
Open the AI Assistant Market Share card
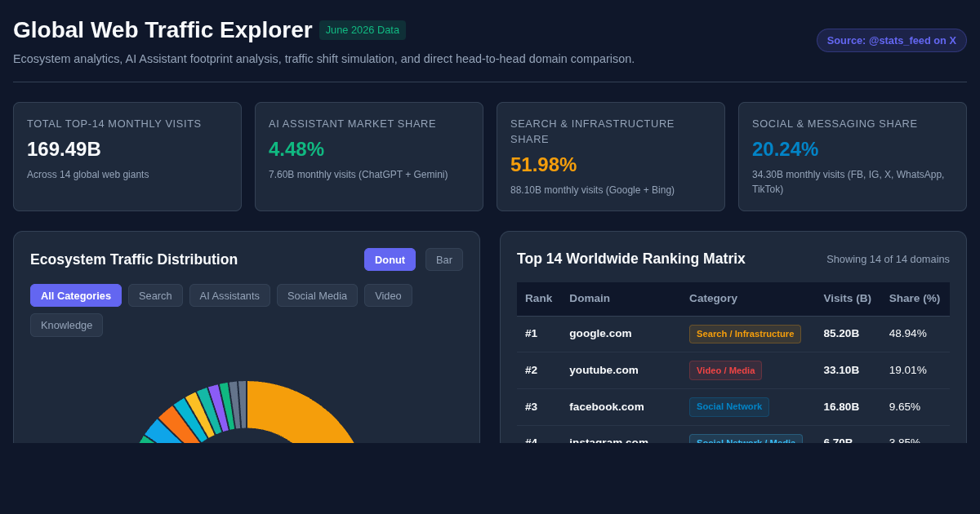click(369, 157)
